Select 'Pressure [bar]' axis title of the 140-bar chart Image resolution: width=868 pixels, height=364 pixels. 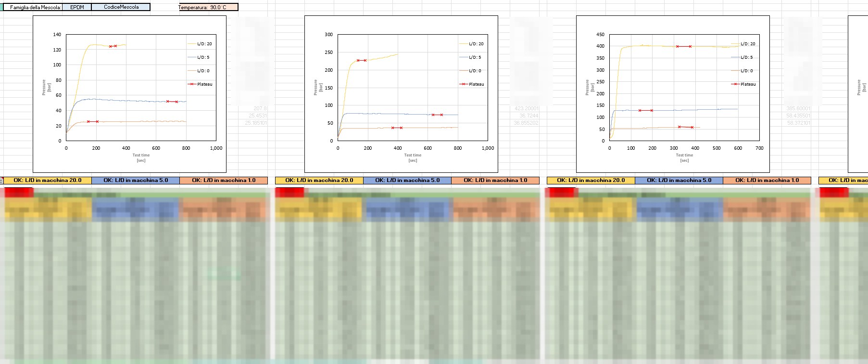47,87
